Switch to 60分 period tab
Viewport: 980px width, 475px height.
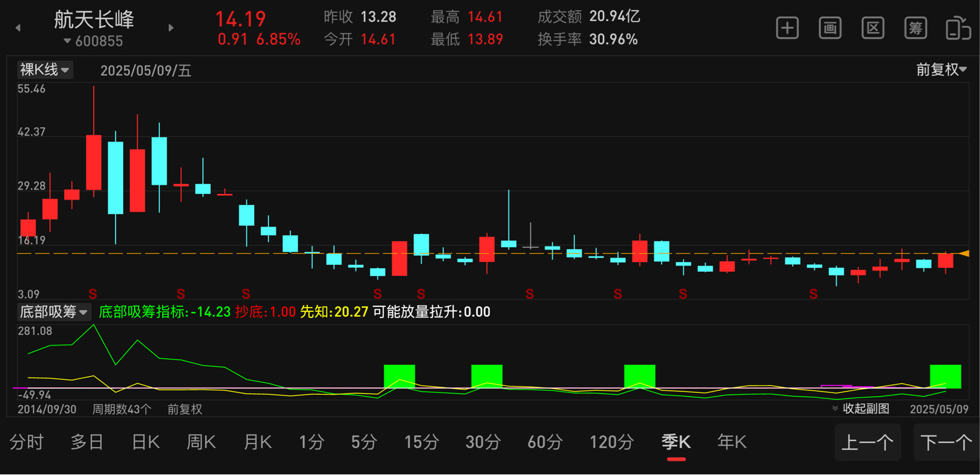click(545, 442)
